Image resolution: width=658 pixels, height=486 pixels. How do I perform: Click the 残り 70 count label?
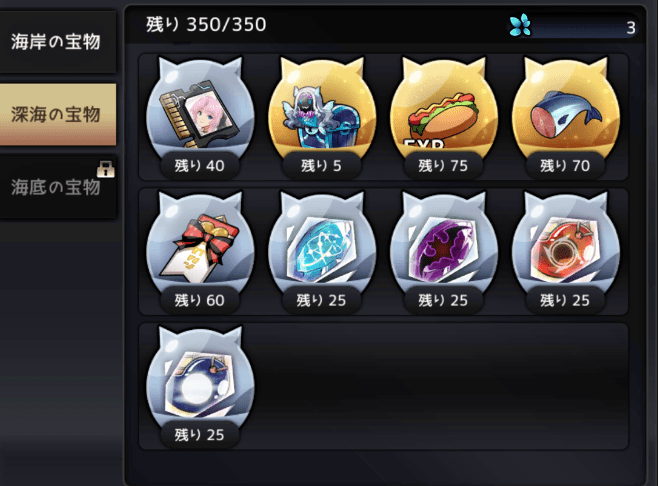click(x=565, y=166)
